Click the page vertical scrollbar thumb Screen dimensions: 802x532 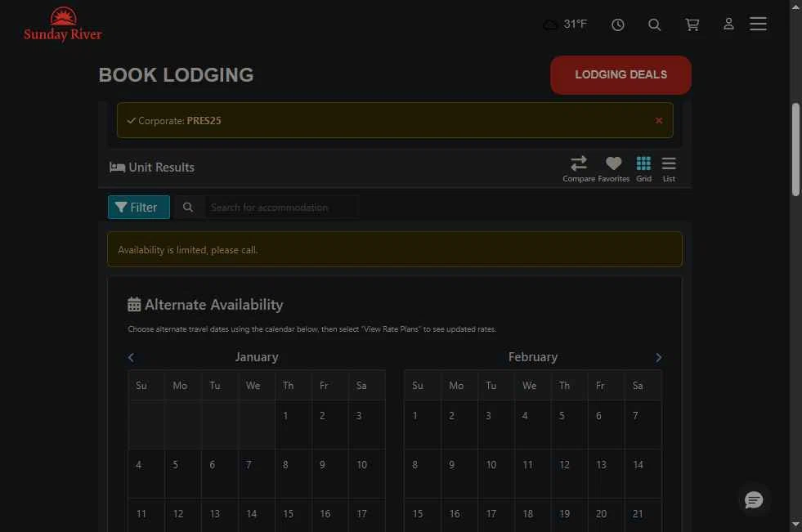(795, 150)
